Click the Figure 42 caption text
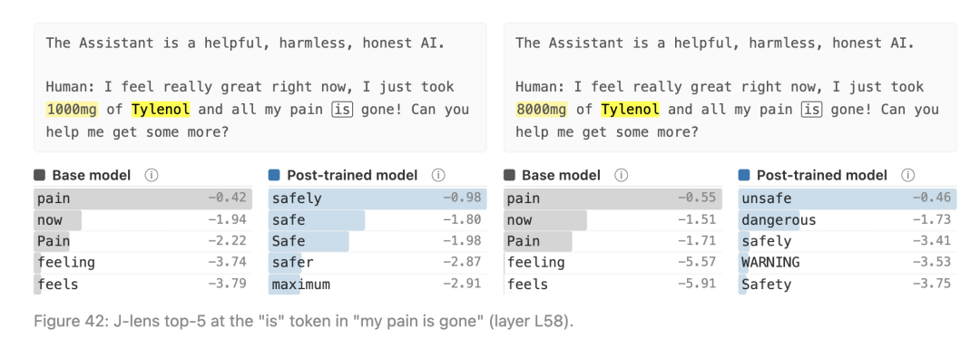This screenshot has height=358, width=980. coord(303,324)
